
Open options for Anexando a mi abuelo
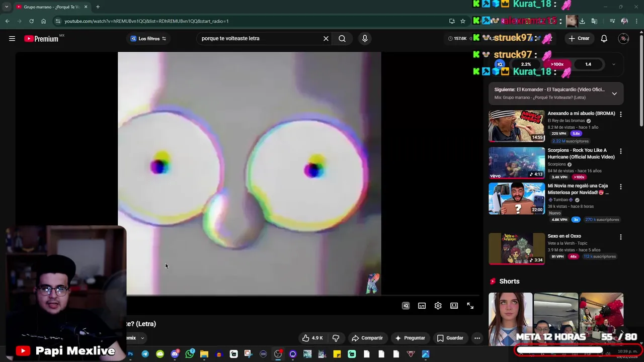coord(620,114)
